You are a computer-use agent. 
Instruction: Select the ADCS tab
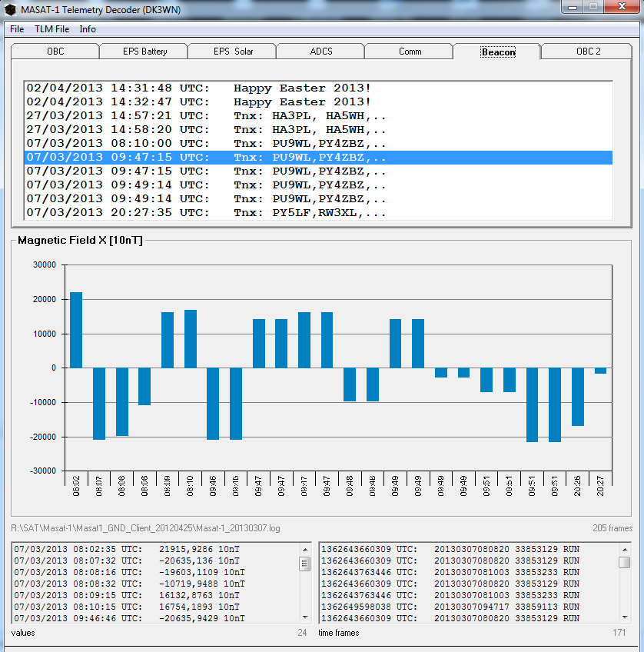[321, 52]
